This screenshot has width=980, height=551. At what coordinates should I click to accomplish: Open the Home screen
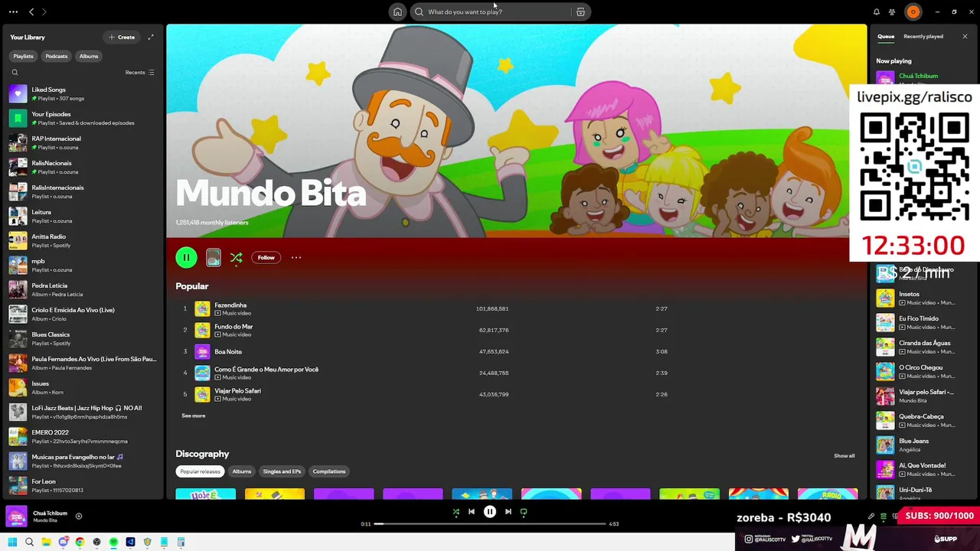click(x=397, y=11)
